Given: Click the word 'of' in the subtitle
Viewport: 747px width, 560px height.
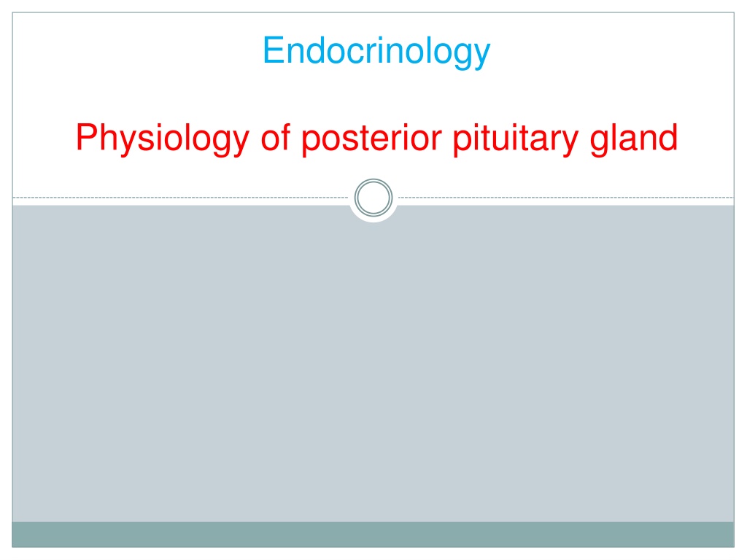Looking at the screenshot, I should [x=275, y=137].
